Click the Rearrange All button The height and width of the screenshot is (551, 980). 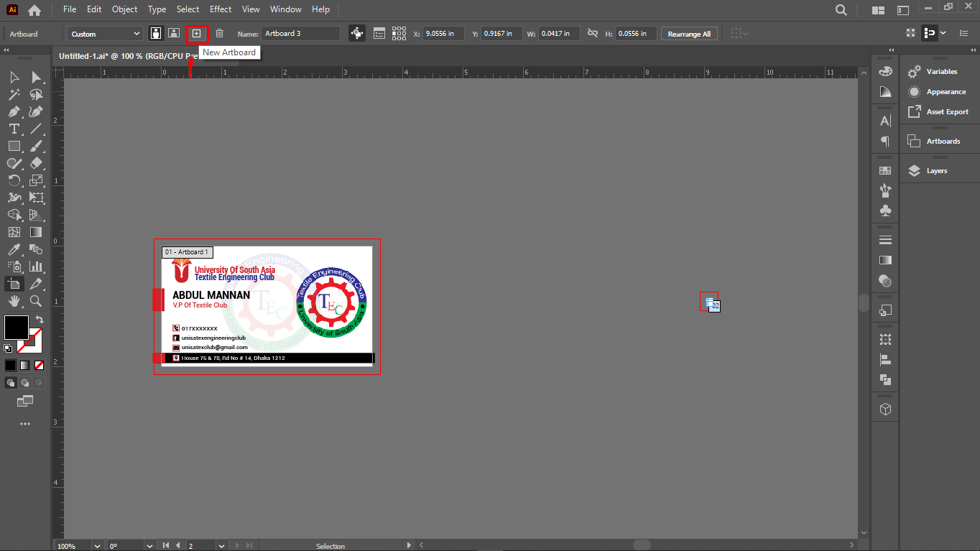pyautogui.click(x=689, y=34)
